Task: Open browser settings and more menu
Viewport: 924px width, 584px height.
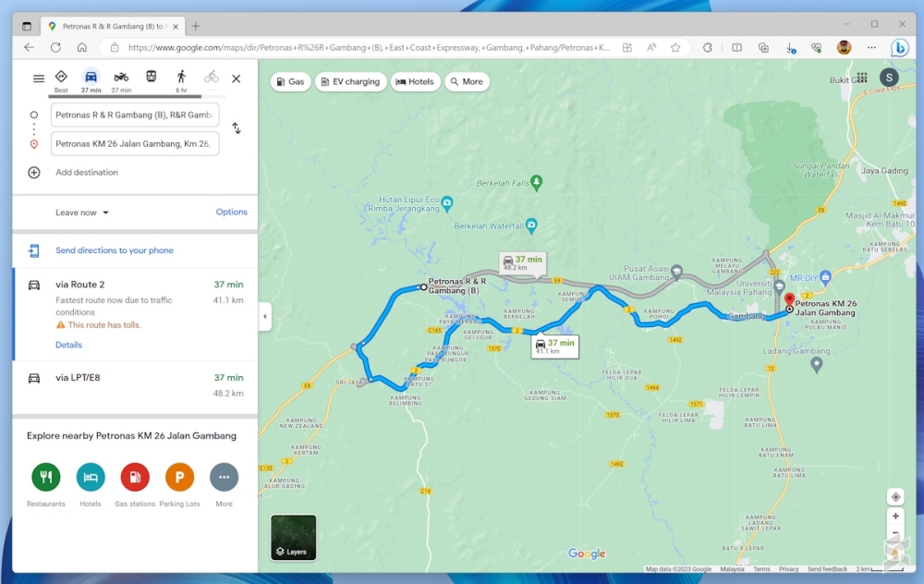Action: [871, 48]
